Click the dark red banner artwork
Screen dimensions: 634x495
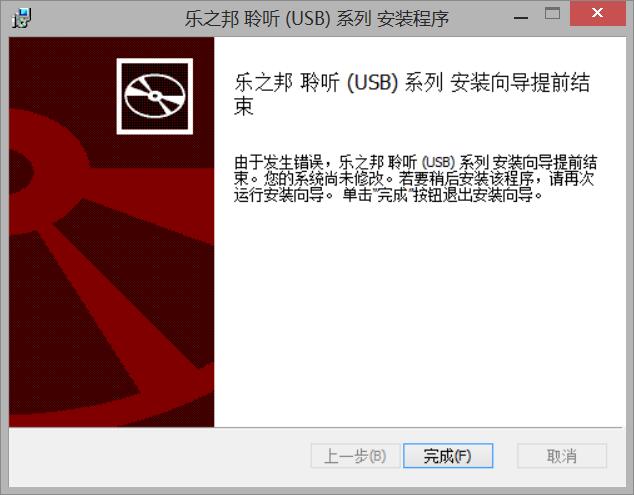click(112, 232)
